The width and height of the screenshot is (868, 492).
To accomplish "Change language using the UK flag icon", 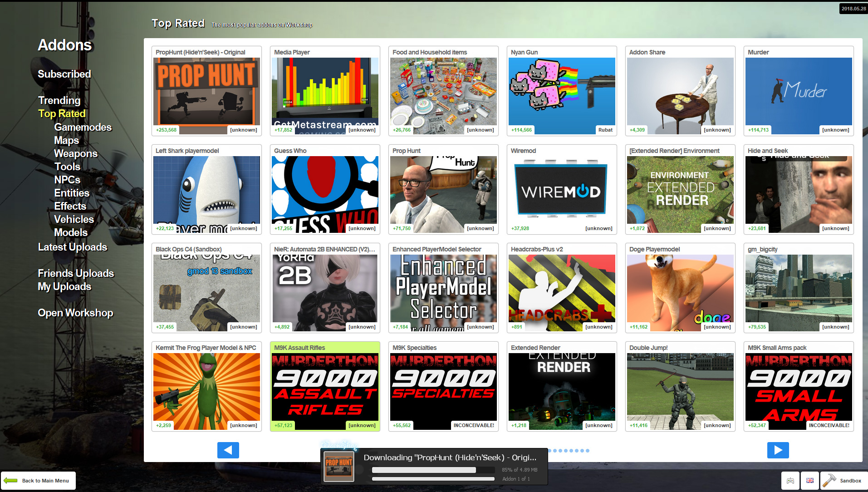I will (x=810, y=481).
